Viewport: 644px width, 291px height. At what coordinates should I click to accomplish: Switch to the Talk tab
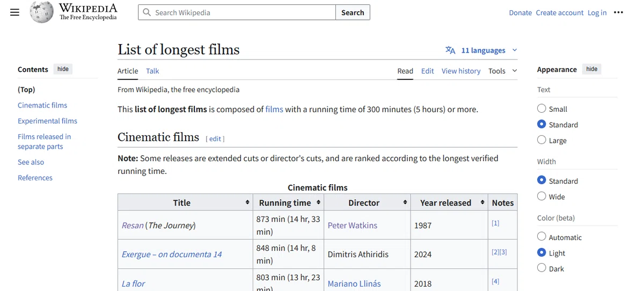tap(152, 71)
